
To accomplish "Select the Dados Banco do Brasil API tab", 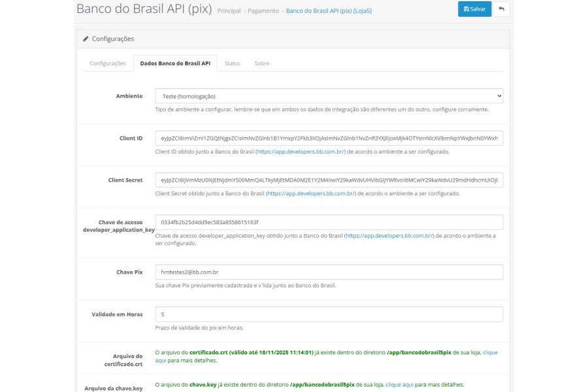I will click(175, 63).
